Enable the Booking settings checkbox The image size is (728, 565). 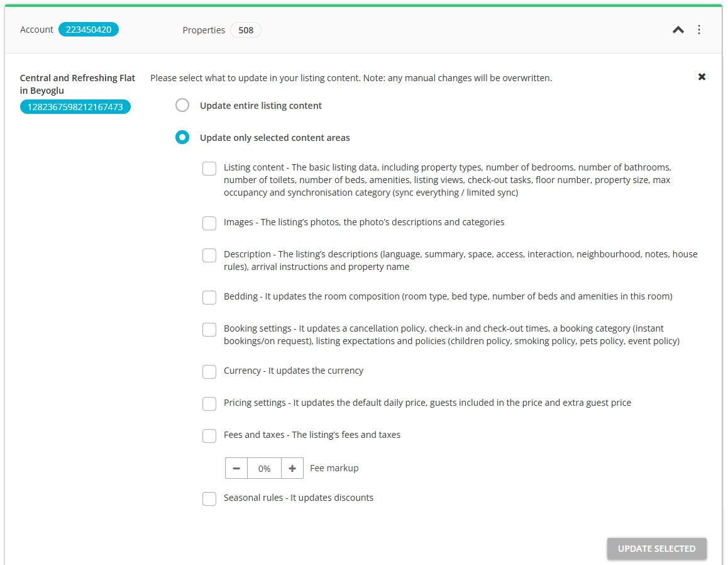(209, 329)
